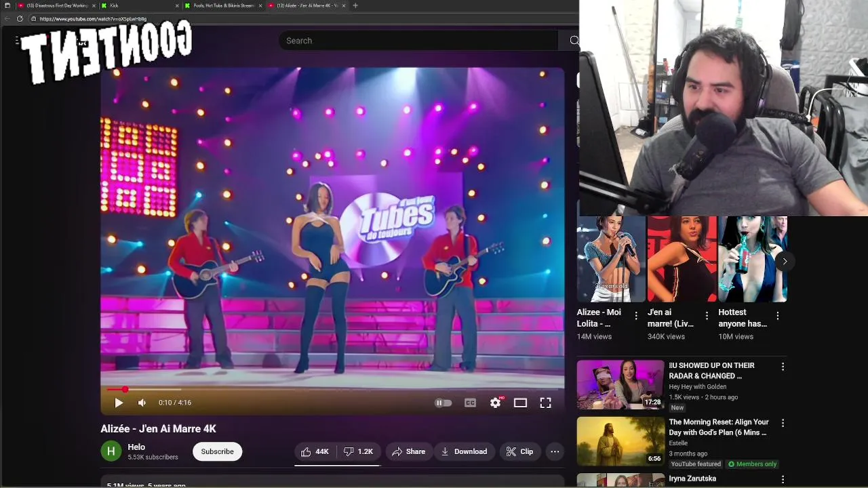Open options for U SHOWED UP ON THEIR RADAR video

(x=783, y=367)
